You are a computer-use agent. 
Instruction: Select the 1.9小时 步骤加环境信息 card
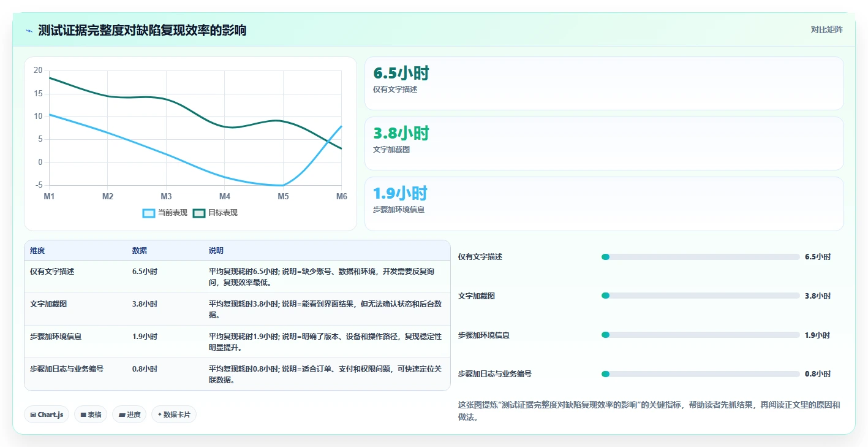(x=604, y=204)
